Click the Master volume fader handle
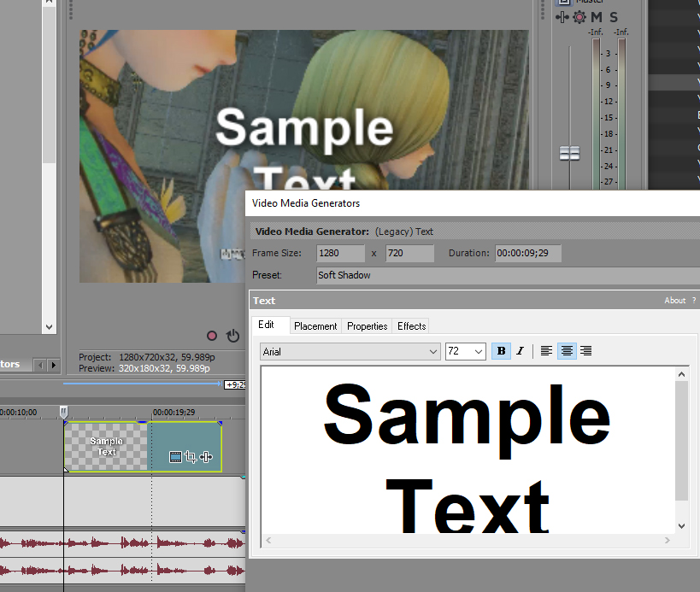Viewport: 700px width, 592px height. tap(569, 153)
